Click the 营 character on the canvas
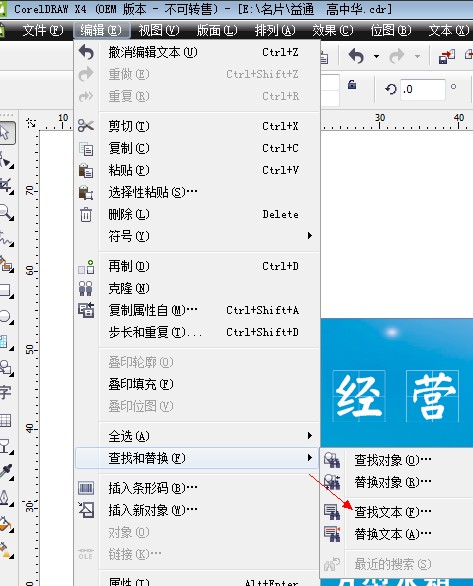Screen dimensions: 473x586 click(433, 396)
